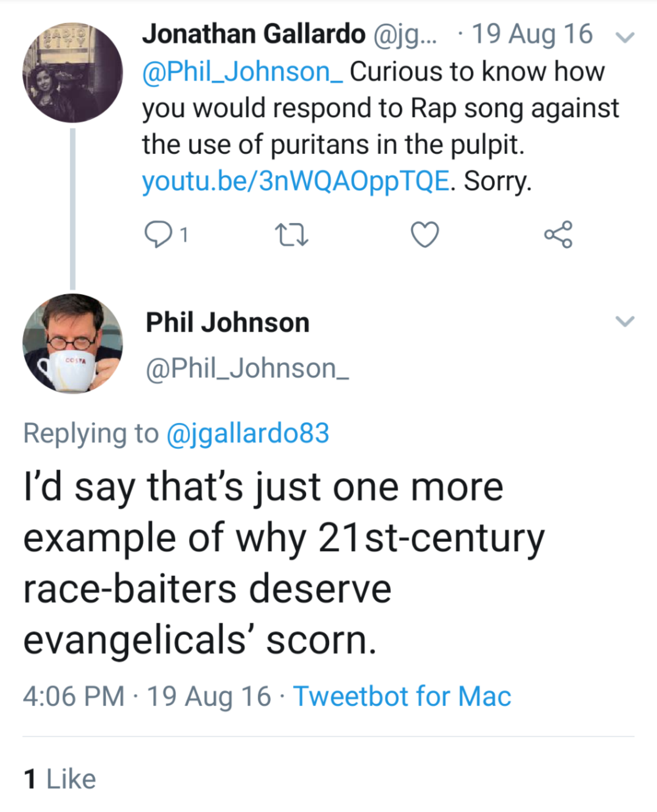Open the @jgallardo83 reply mention
Viewport: 657px width, 812px height.
pyautogui.click(x=248, y=433)
